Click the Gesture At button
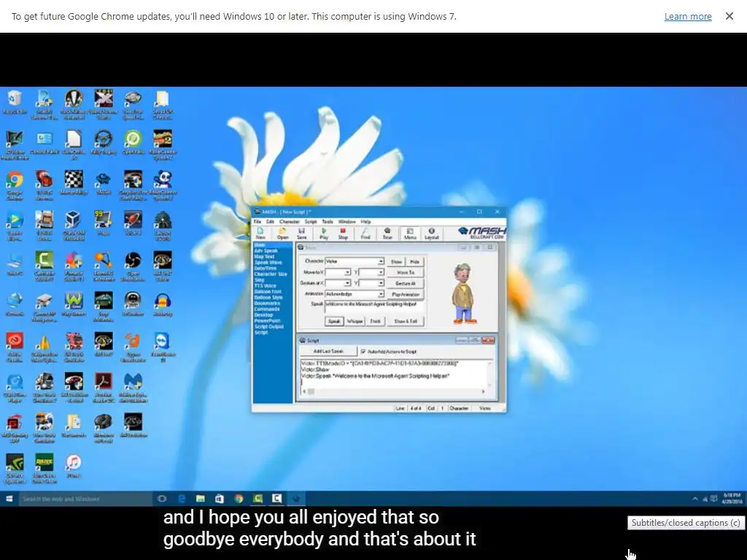 click(406, 284)
